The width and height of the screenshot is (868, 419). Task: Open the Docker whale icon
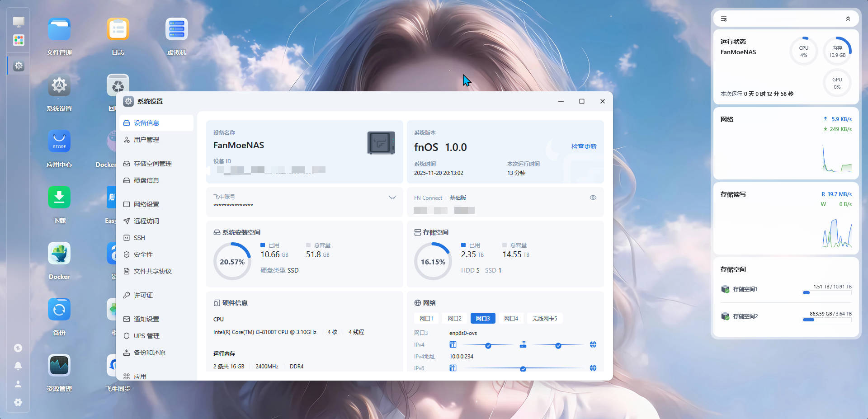click(x=59, y=253)
